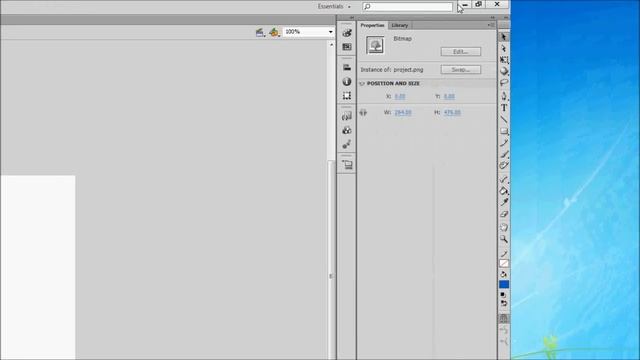Collapse the Position and Size section
Screen dimensions: 640x360
click(362, 83)
